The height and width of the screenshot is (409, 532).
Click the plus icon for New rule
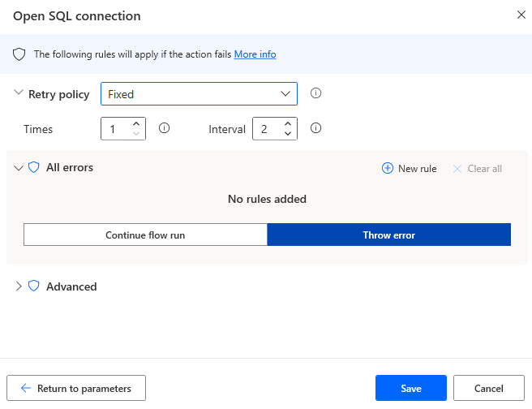pyautogui.click(x=388, y=168)
